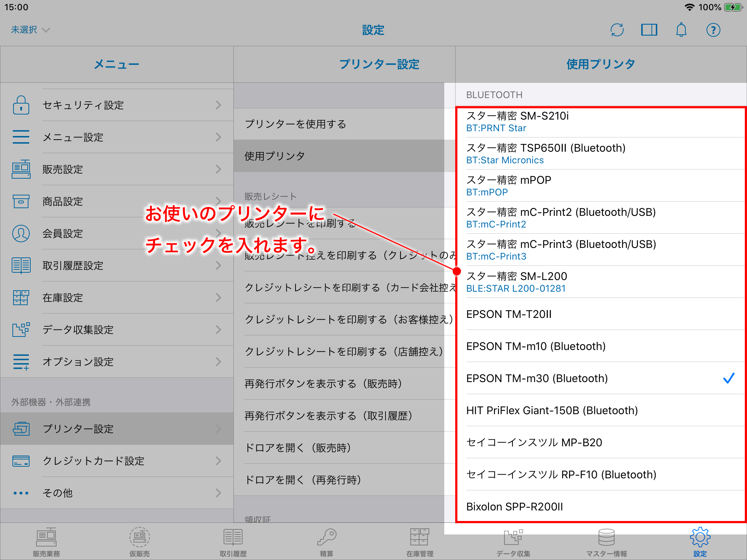Image resolution: width=747 pixels, height=560 pixels.
Task: Select スター精密 SM-L200 printer
Action: [601, 282]
